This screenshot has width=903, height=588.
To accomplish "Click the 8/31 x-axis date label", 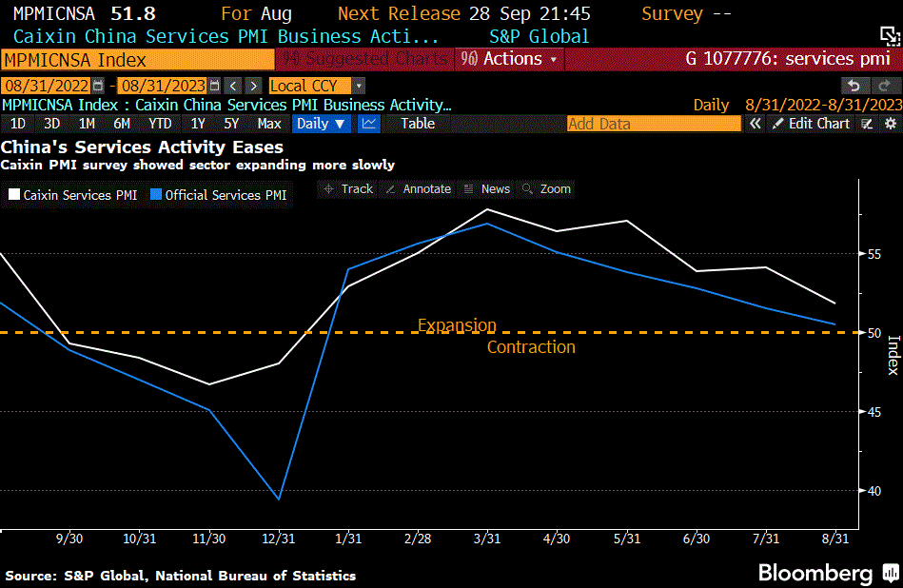I will pos(835,539).
